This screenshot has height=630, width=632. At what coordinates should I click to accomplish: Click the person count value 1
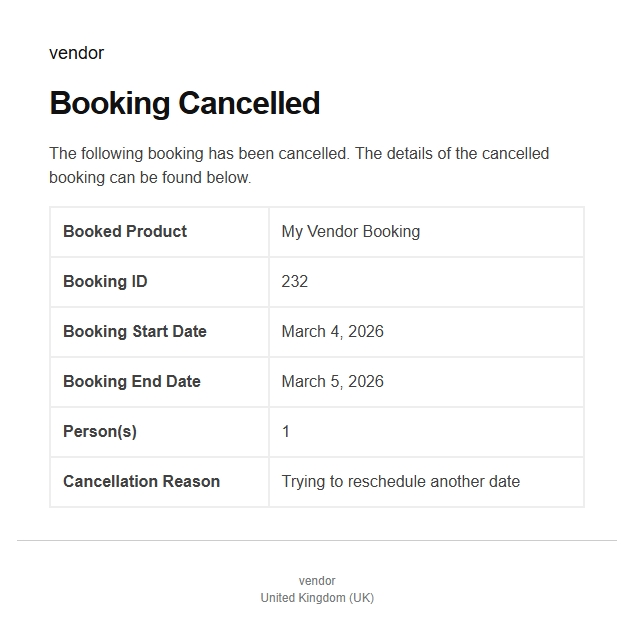coord(286,431)
